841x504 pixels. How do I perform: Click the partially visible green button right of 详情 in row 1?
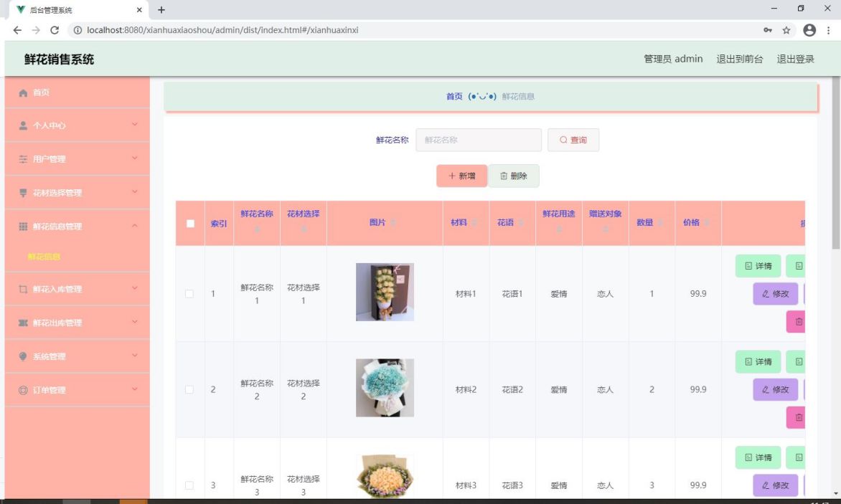coord(796,266)
